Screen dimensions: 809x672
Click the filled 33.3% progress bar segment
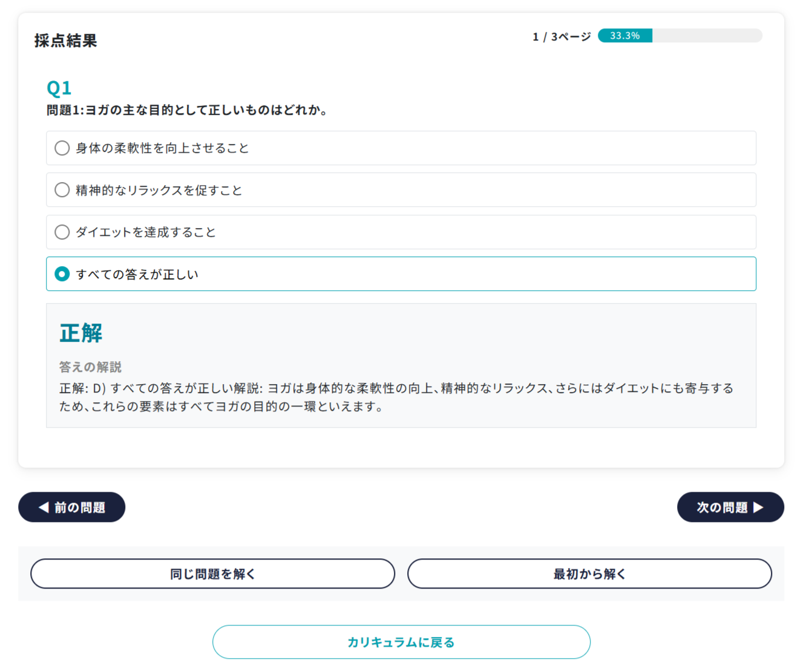click(x=624, y=36)
